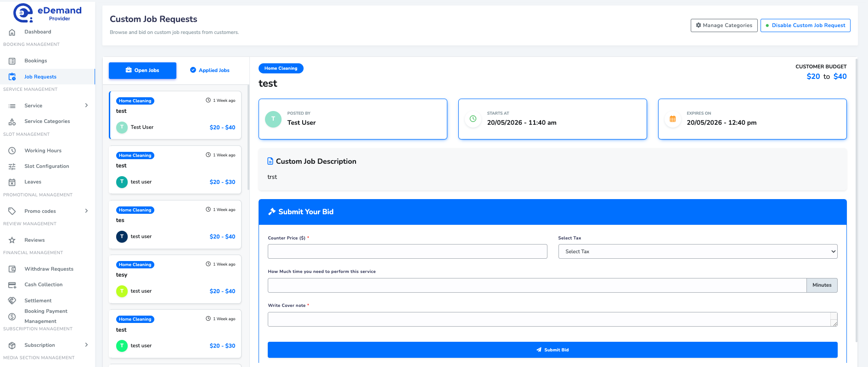Image resolution: width=868 pixels, height=367 pixels.
Task: Select the tesy job card
Action: coord(175,279)
